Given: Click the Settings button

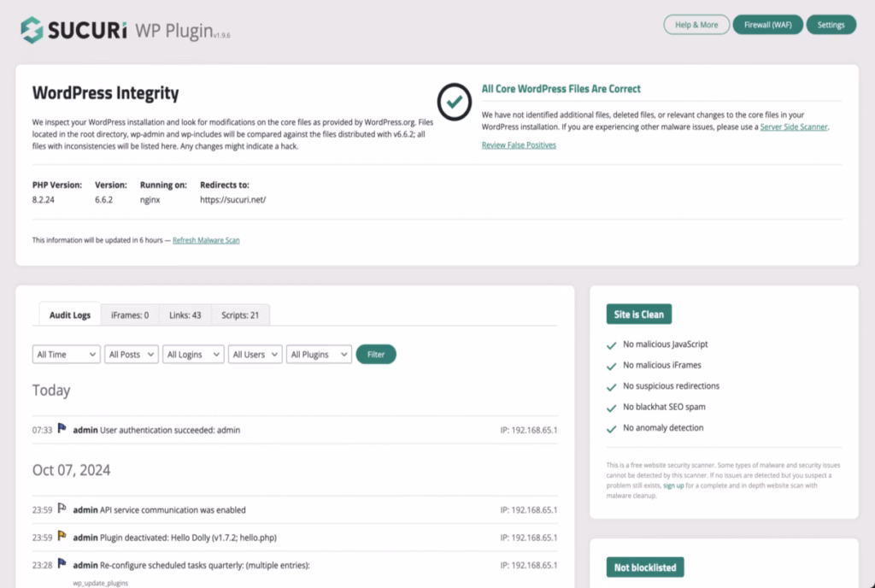Looking at the screenshot, I should 831,25.
